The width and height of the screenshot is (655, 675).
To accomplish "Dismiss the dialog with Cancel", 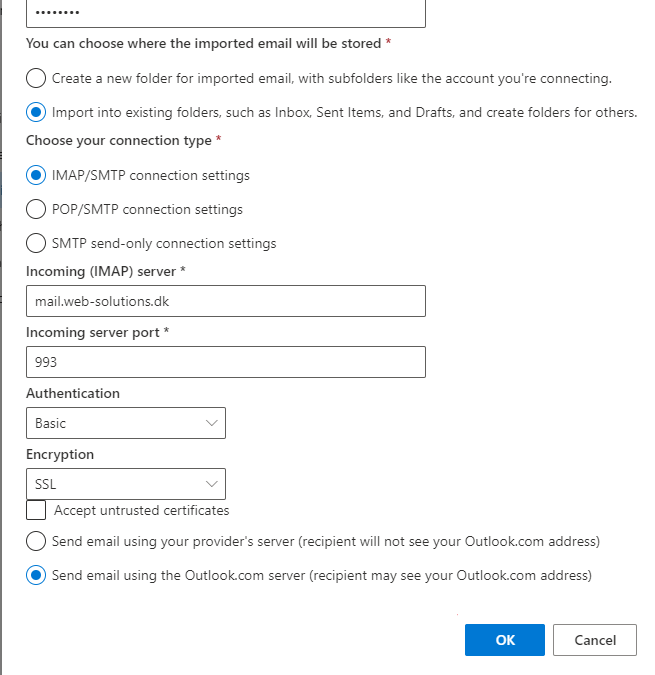I will (x=595, y=640).
